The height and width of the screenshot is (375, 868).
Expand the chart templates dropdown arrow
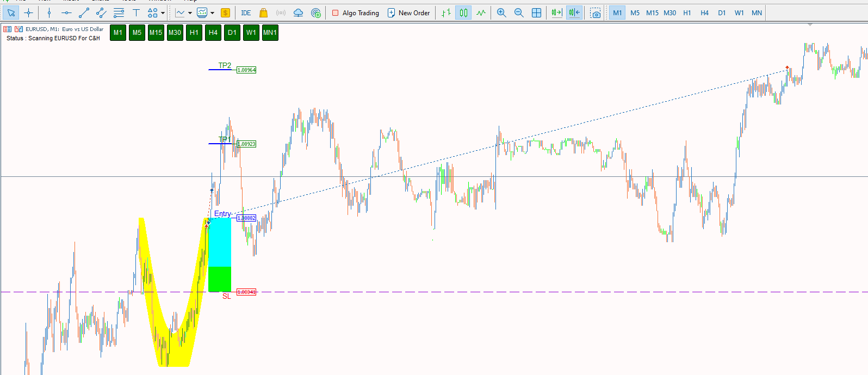(212, 13)
